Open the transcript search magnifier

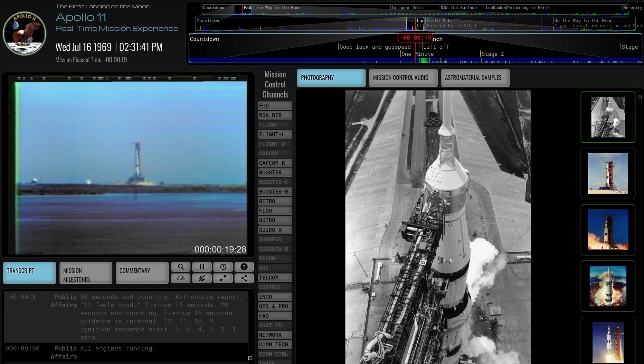(181, 267)
